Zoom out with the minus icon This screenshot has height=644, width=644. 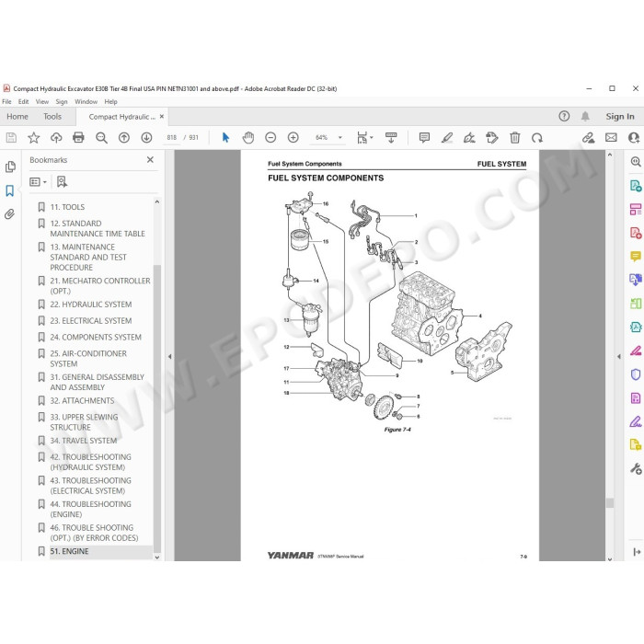tap(270, 138)
